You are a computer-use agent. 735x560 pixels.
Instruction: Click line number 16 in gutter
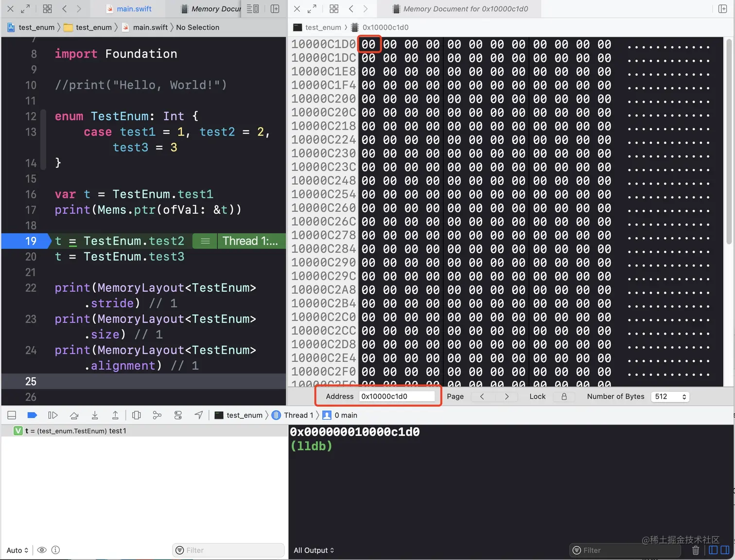click(x=31, y=194)
